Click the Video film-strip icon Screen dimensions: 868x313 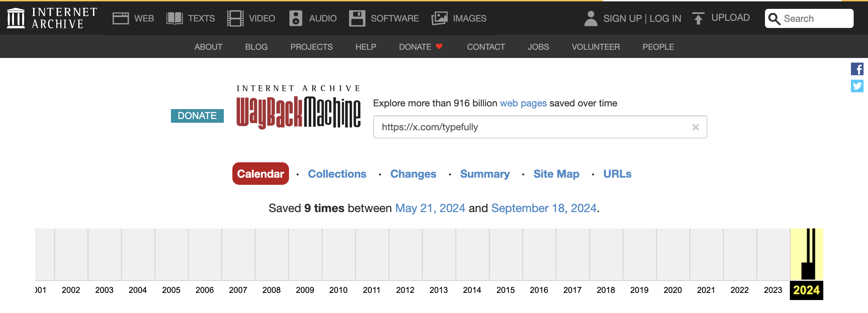[235, 18]
